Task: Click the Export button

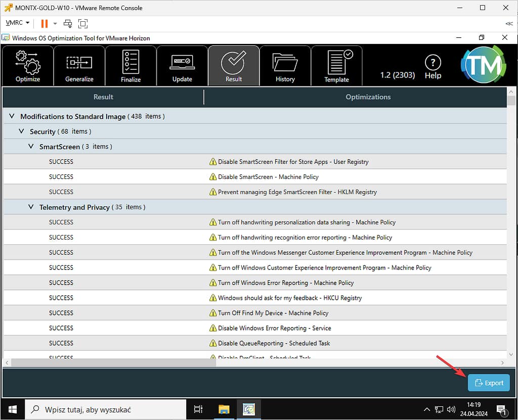Action: [x=489, y=383]
